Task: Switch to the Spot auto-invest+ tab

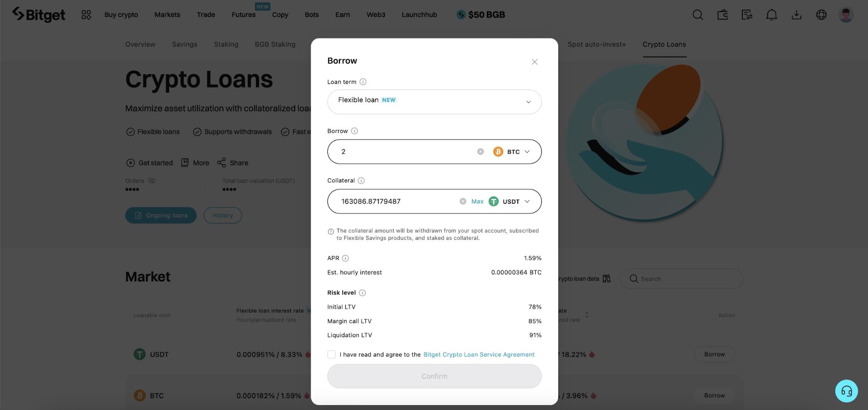Action: pos(597,44)
